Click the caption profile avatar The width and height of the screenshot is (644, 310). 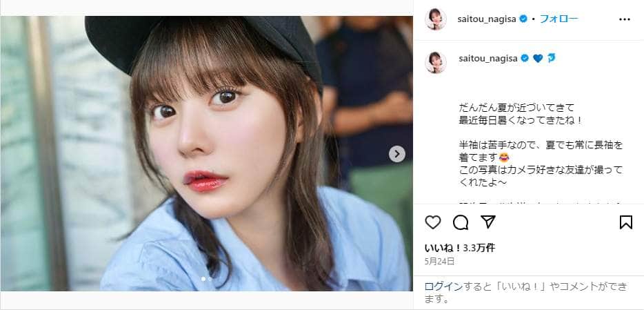coord(435,63)
